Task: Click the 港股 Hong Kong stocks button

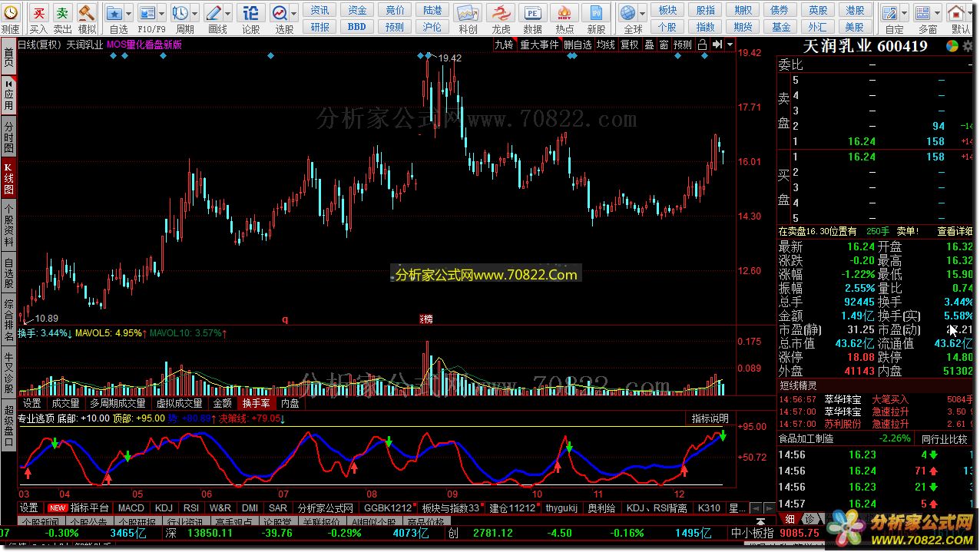Action: 855,10
